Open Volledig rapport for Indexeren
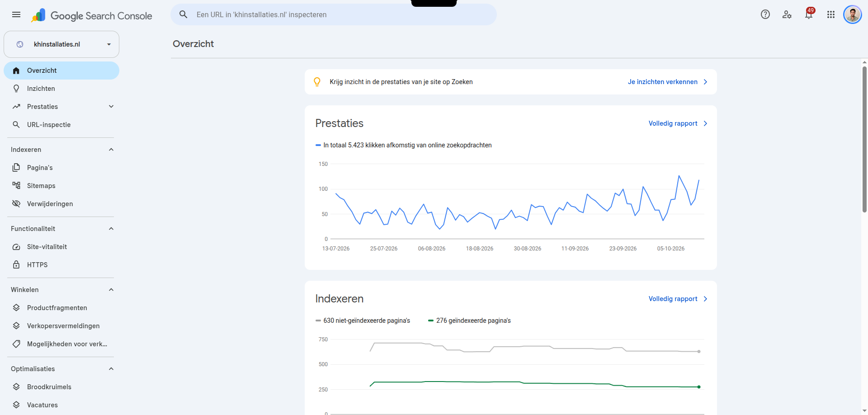The image size is (868, 415). pyautogui.click(x=678, y=299)
